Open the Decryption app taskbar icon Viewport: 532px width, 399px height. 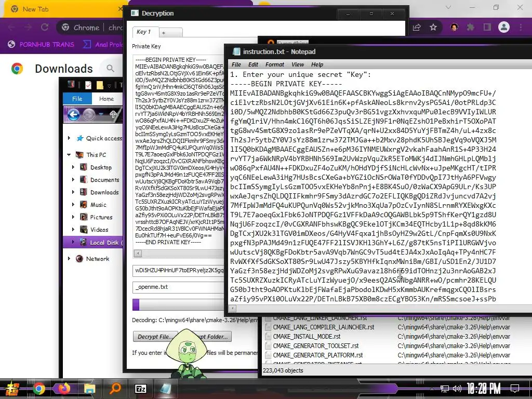pos(166,389)
